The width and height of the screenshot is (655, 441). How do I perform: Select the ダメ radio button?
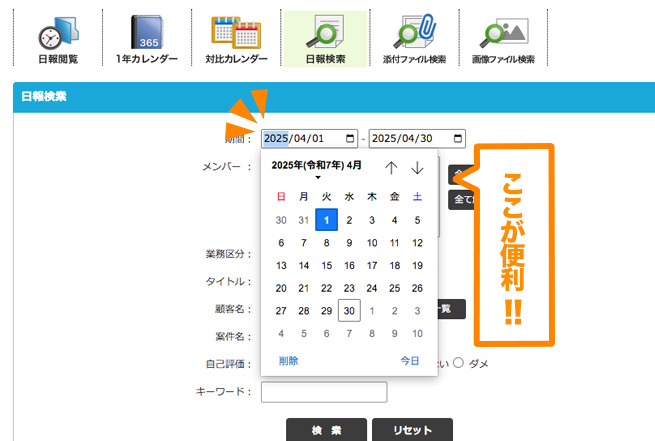[458, 362]
